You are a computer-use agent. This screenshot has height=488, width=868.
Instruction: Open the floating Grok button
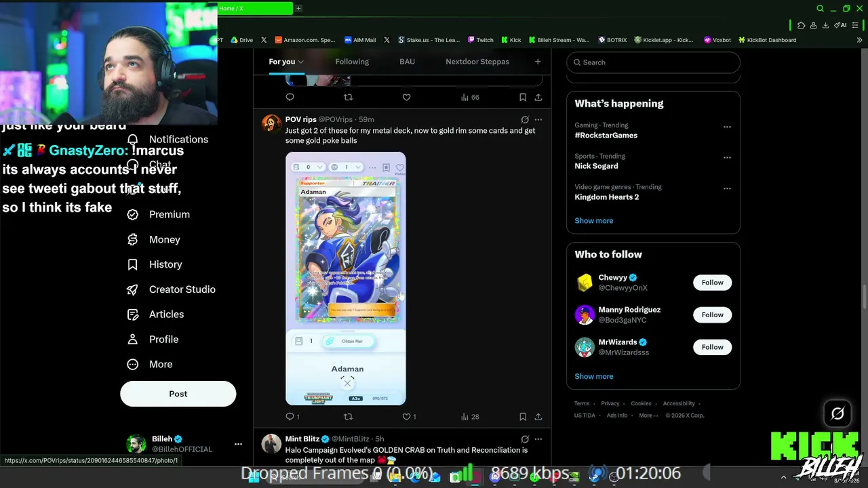click(837, 413)
